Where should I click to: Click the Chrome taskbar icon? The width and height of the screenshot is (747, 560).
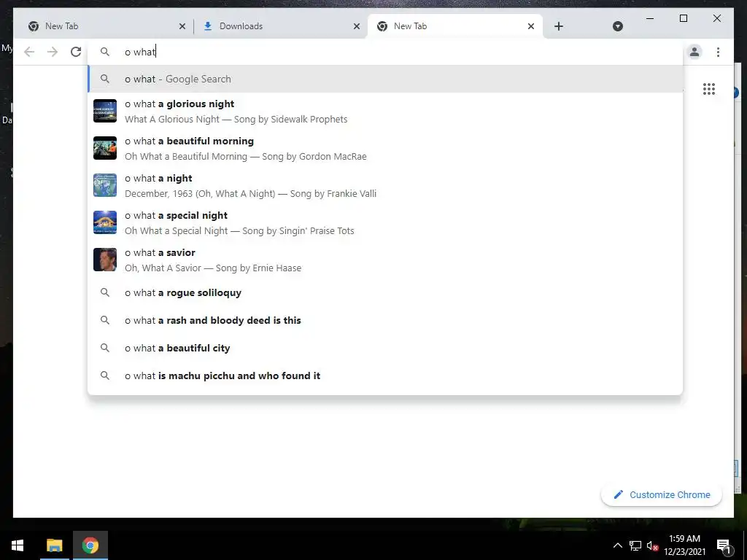(x=90, y=545)
